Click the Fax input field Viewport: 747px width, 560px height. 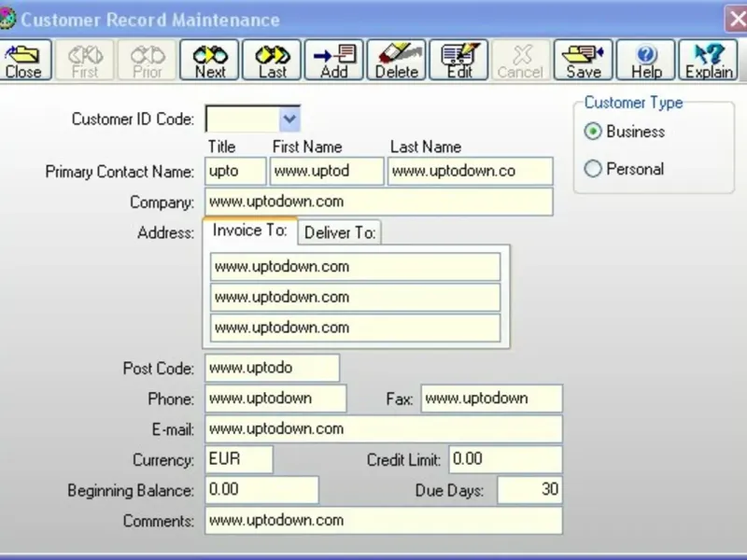(x=492, y=399)
